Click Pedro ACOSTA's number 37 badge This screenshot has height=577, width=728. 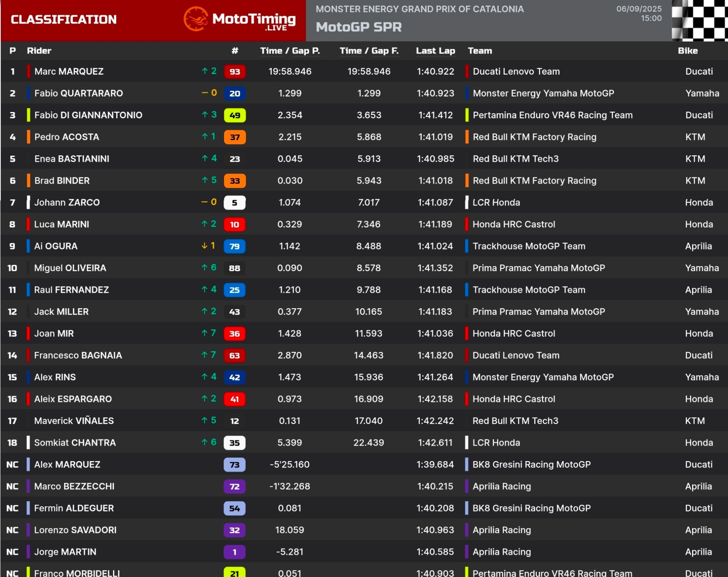235,137
